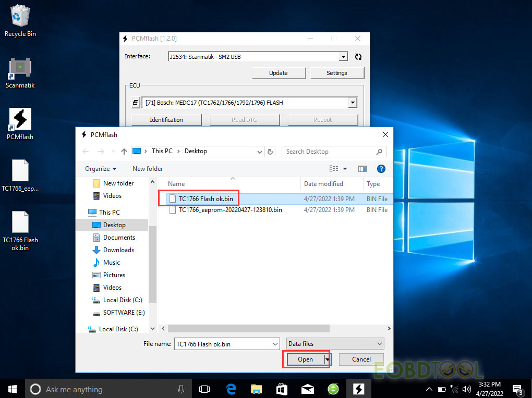Click the Search Desktop field
The image size is (532, 398).
(x=329, y=152)
